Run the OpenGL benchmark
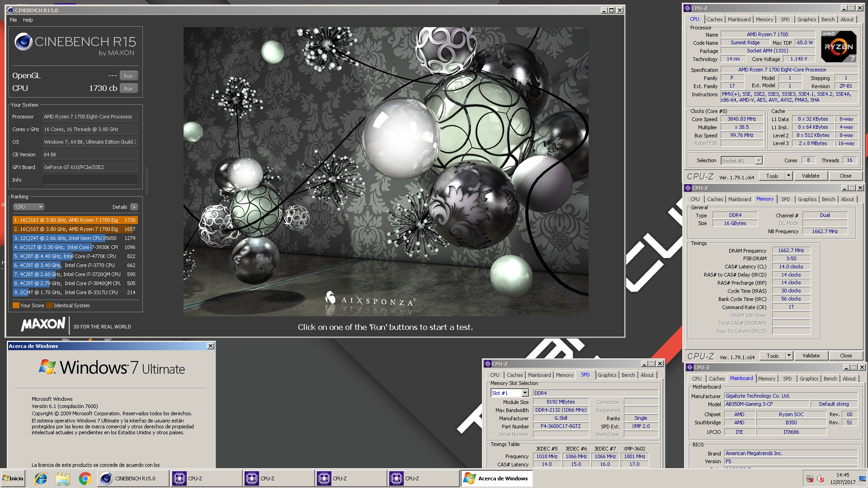868x488 pixels. pos(128,76)
